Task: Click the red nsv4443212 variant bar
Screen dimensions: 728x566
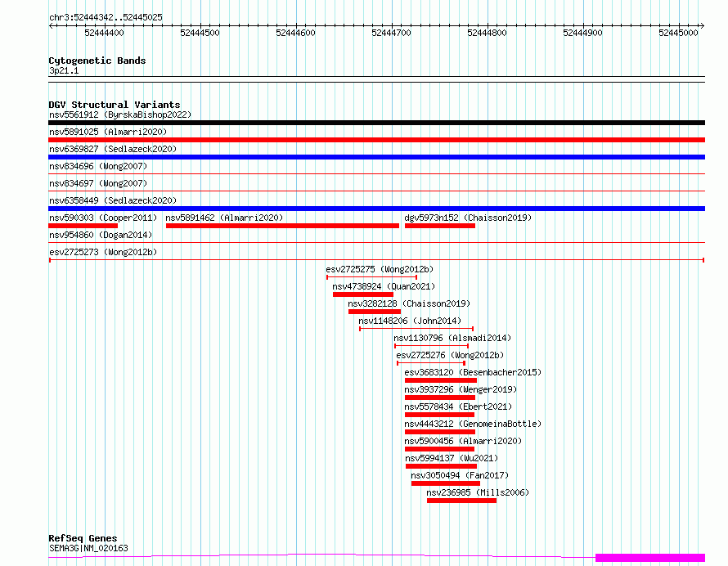Action: 440,433
